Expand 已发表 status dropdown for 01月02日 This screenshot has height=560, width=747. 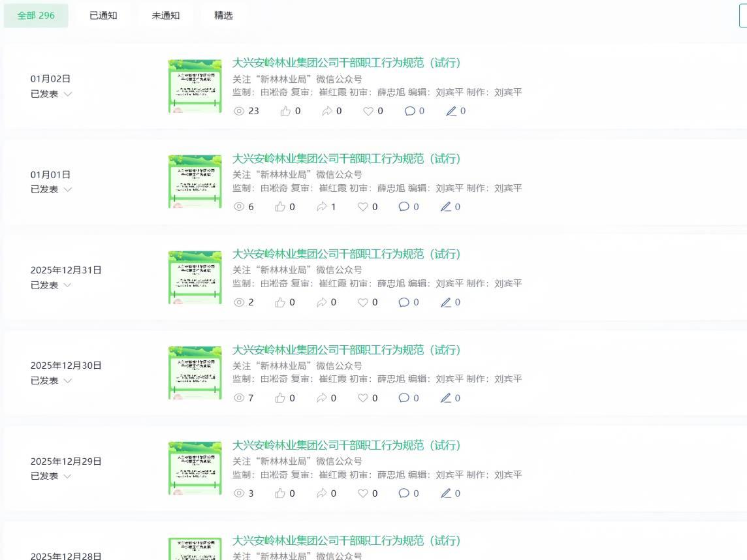[67, 94]
